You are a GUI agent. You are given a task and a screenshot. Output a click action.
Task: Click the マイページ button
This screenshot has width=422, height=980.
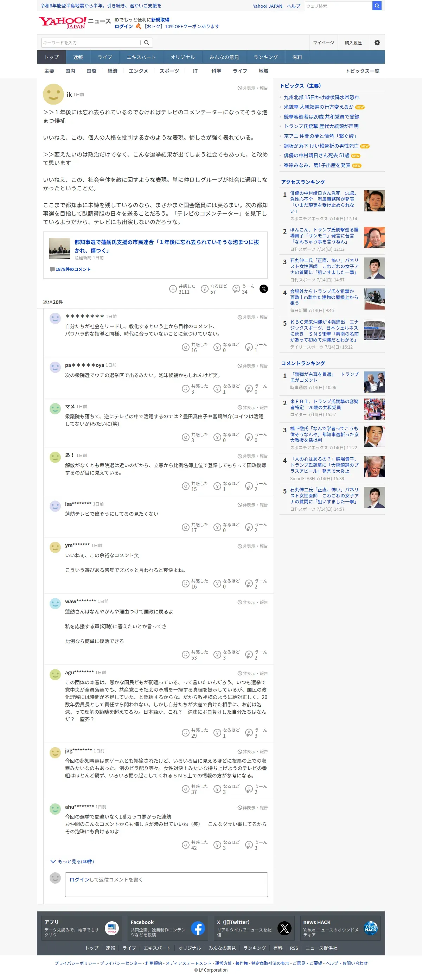[324, 43]
